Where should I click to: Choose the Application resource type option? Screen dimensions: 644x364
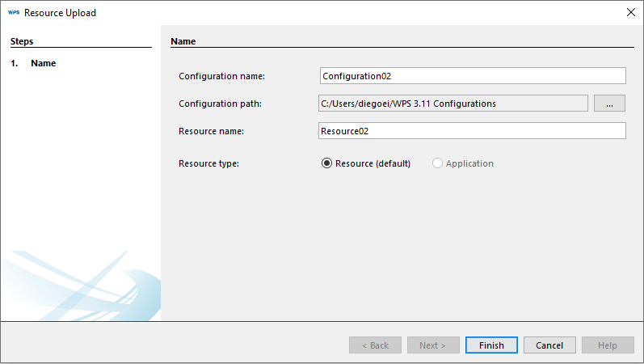point(438,163)
